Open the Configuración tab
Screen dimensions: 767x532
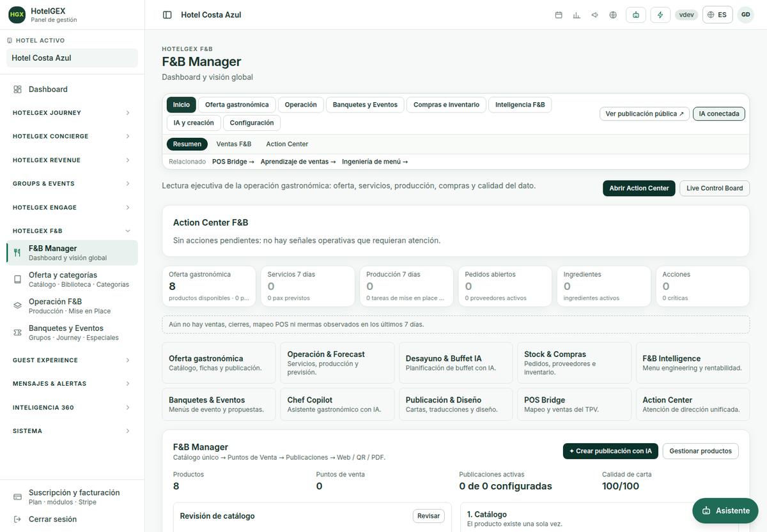tap(252, 123)
